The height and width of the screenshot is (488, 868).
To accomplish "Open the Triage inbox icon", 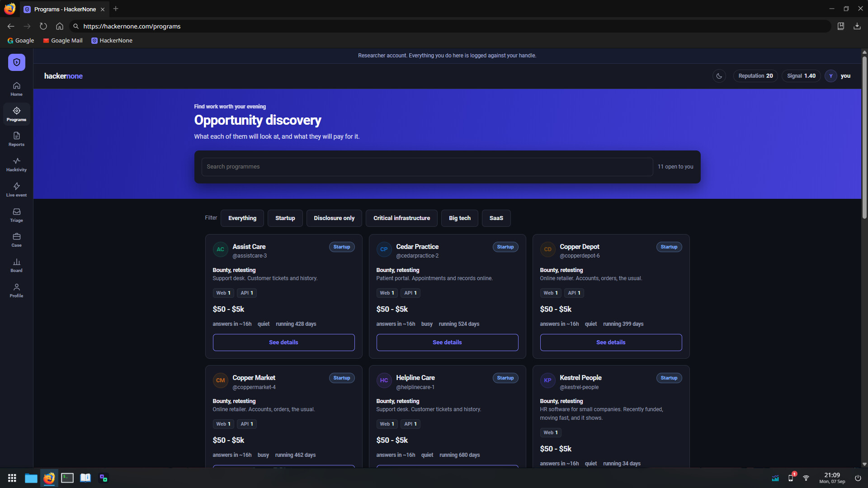I will point(16,215).
